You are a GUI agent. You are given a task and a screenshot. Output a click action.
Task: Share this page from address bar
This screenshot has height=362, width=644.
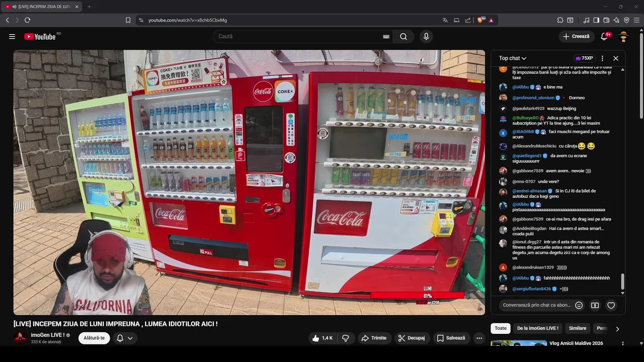(x=468, y=20)
